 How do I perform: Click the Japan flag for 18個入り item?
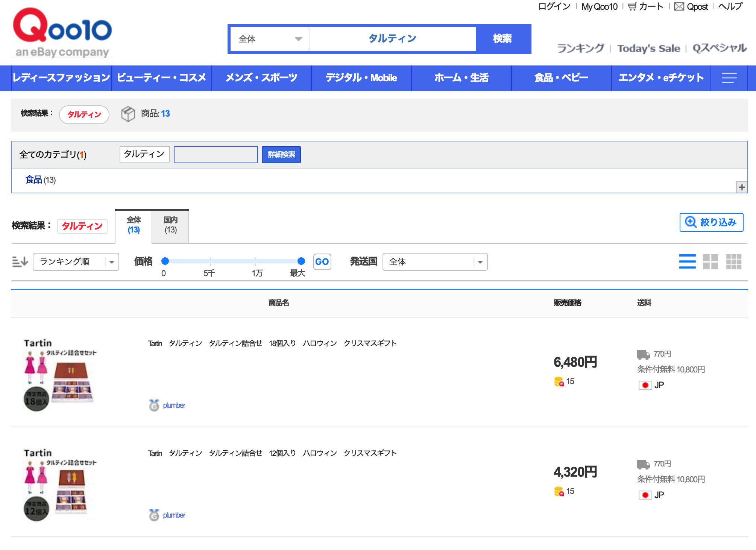(645, 385)
